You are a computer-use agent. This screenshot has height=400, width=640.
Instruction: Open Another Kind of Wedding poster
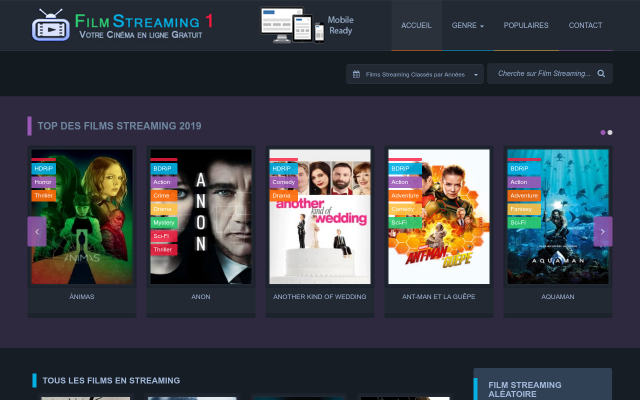click(x=320, y=216)
